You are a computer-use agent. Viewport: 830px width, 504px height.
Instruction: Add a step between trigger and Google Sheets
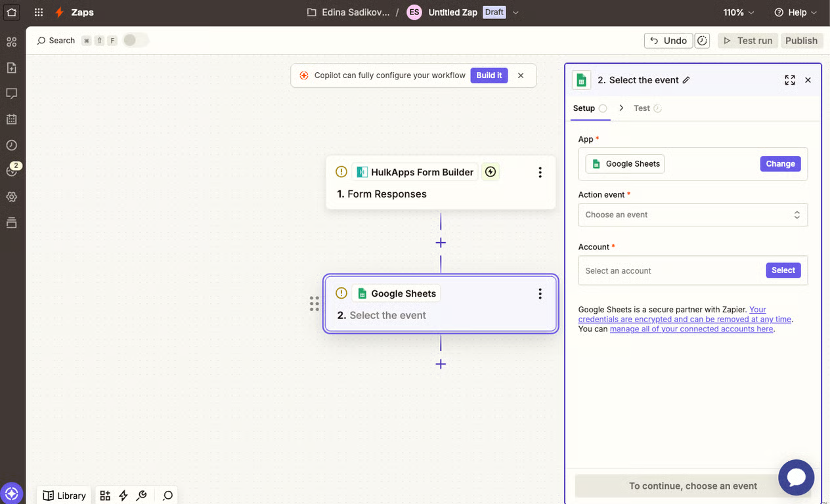point(441,243)
